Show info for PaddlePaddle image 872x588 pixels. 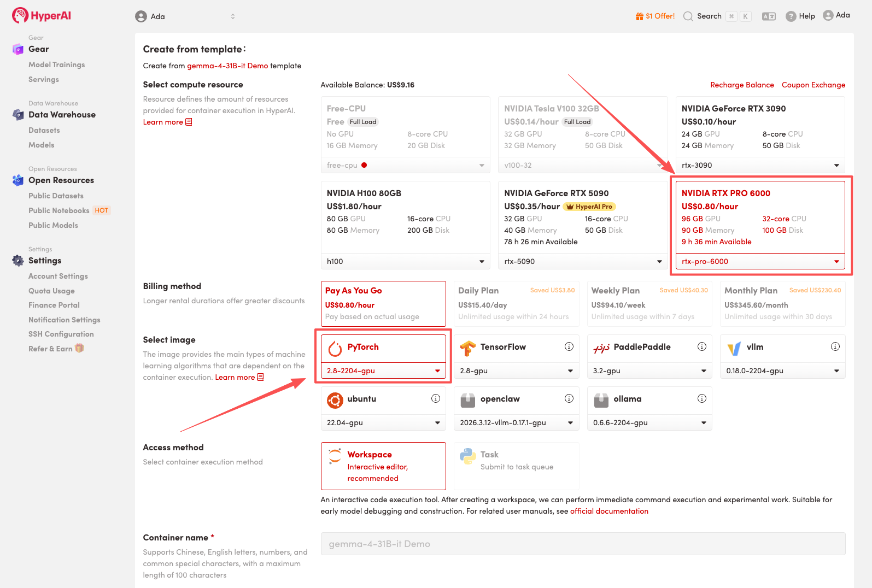(702, 346)
